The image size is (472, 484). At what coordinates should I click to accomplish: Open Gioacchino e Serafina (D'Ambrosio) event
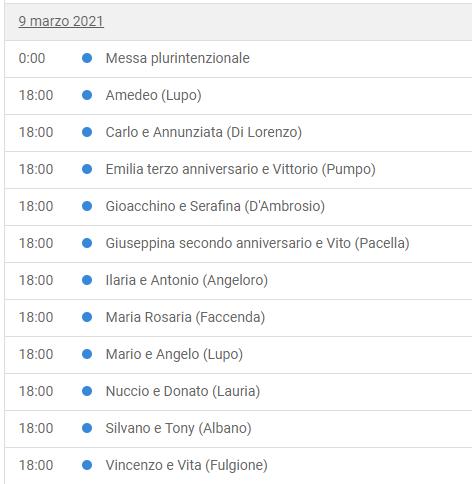tap(215, 206)
